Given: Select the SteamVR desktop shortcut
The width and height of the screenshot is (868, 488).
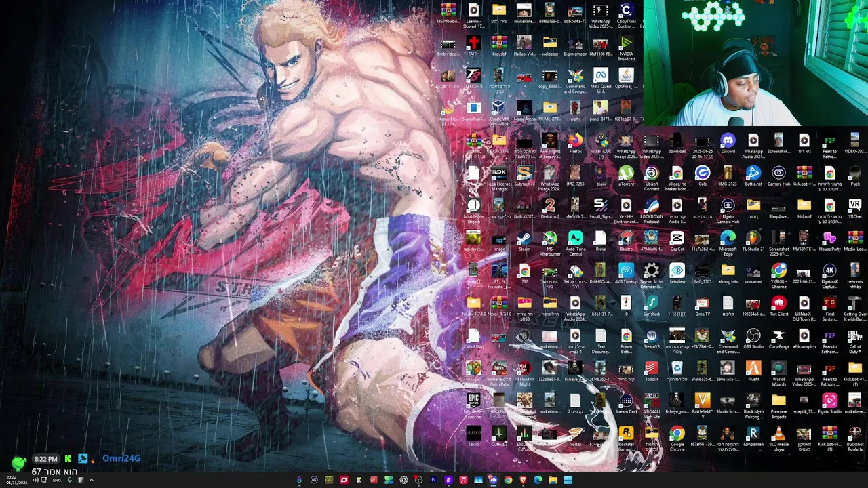Looking at the screenshot, I should point(652,340).
